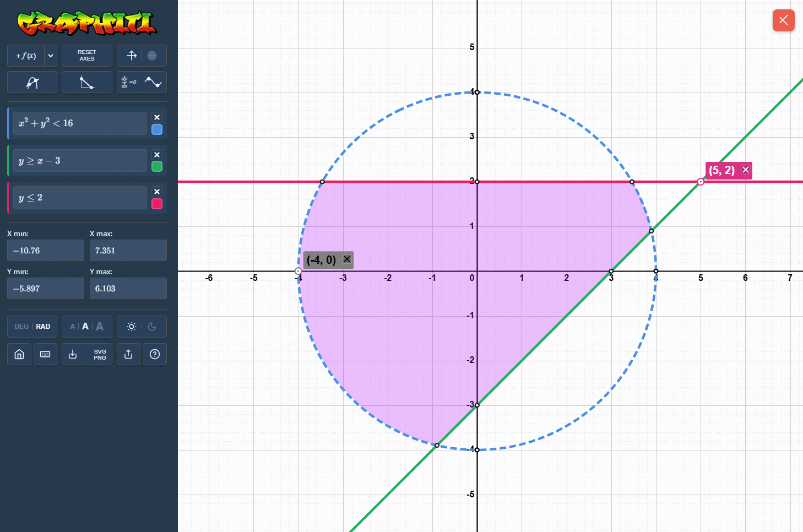Click the +f(x) add function button
Screen dimensions: 803x532
pos(26,56)
